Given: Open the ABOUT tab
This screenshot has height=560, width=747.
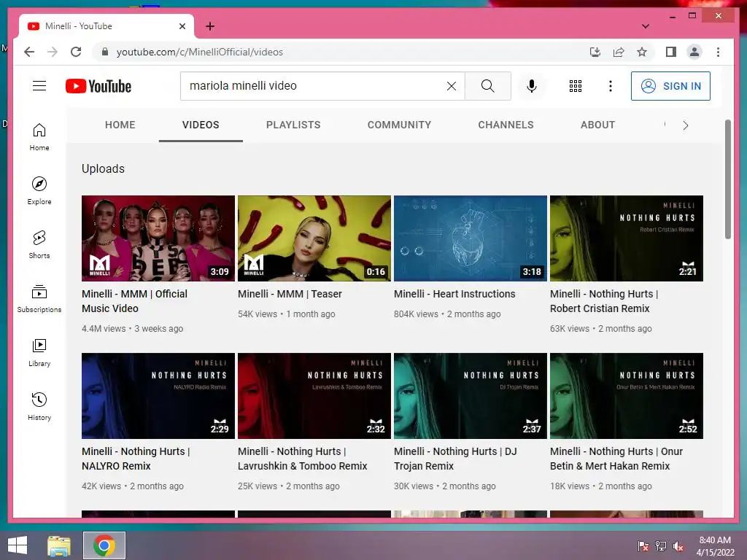Looking at the screenshot, I should [x=597, y=125].
